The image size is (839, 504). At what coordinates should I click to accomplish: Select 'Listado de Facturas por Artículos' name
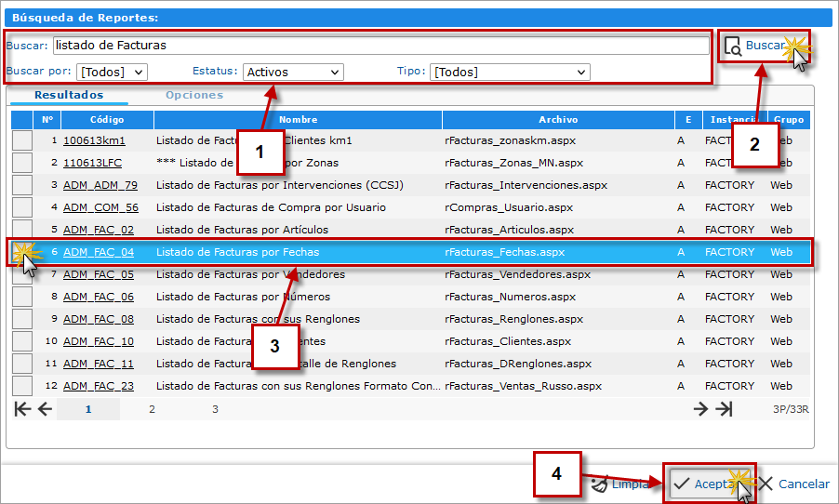pos(242,230)
